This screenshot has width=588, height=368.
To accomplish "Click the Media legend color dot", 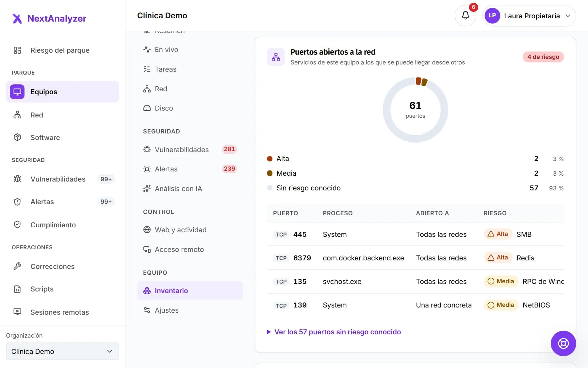I will (270, 173).
